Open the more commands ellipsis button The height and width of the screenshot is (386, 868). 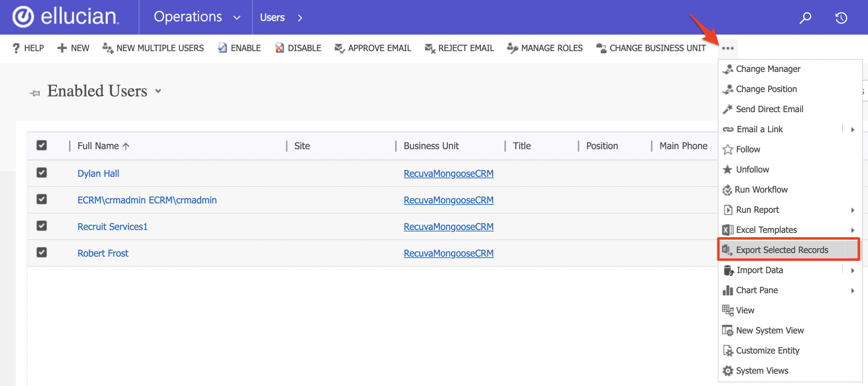pyautogui.click(x=727, y=48)
